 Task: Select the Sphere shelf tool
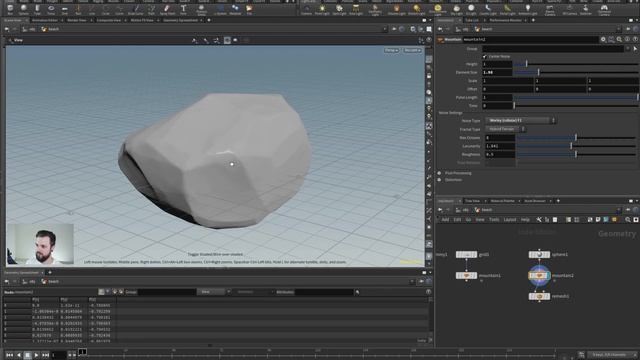click(x=24, y=9)
